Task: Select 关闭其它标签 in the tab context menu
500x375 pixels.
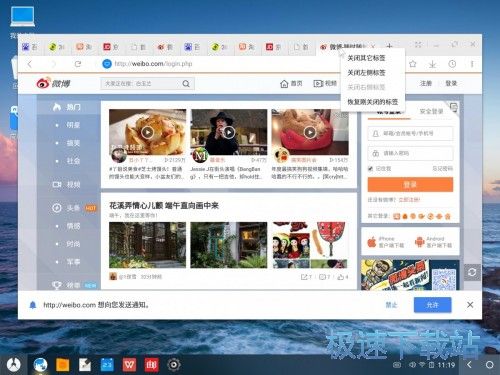Action: tap(366, 58)
